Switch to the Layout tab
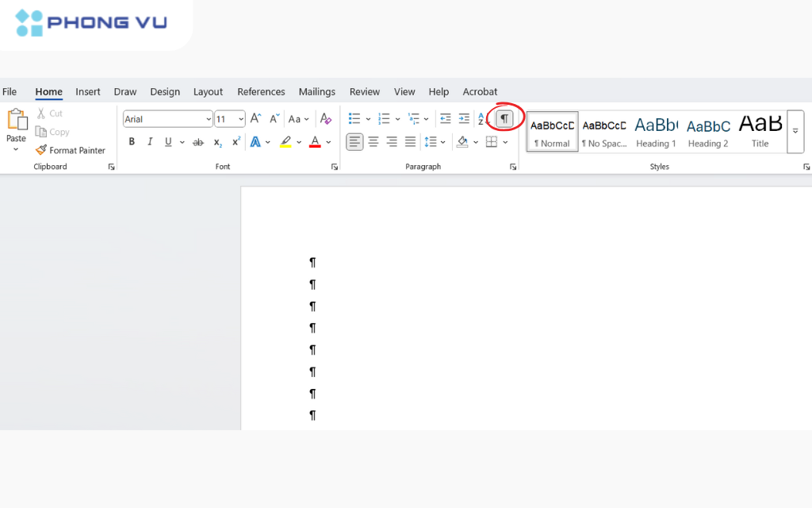 click(x=208, y=91)
